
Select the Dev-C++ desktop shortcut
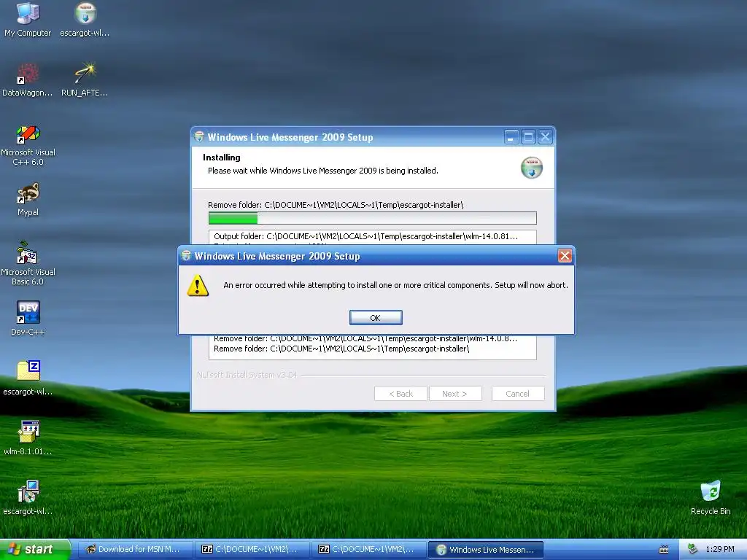click(28, 313)
